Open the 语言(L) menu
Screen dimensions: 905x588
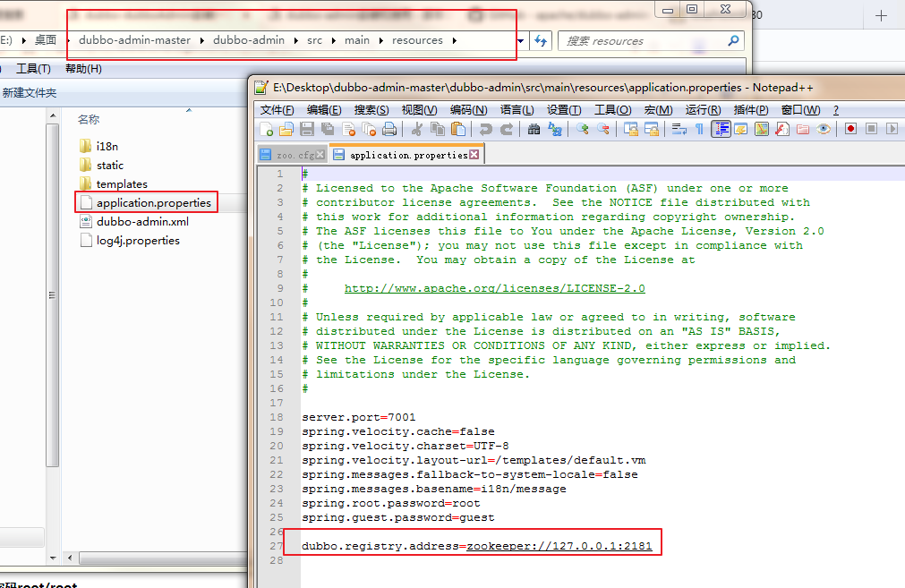[x=517, y=110]
